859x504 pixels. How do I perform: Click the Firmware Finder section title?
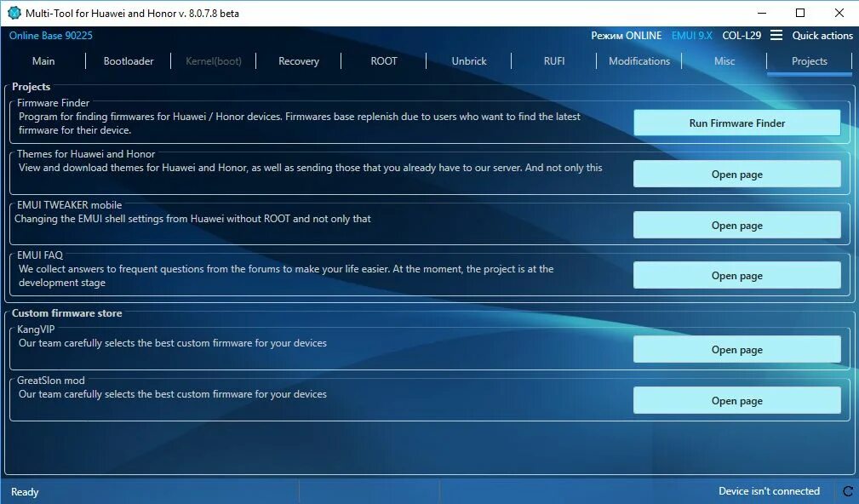tap(53, 102)
